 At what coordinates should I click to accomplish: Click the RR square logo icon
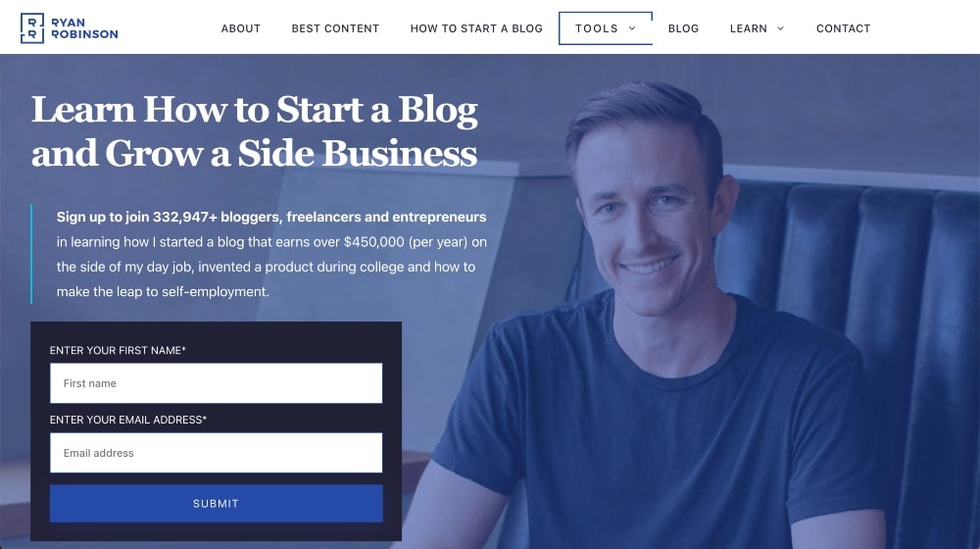point(32,28)
